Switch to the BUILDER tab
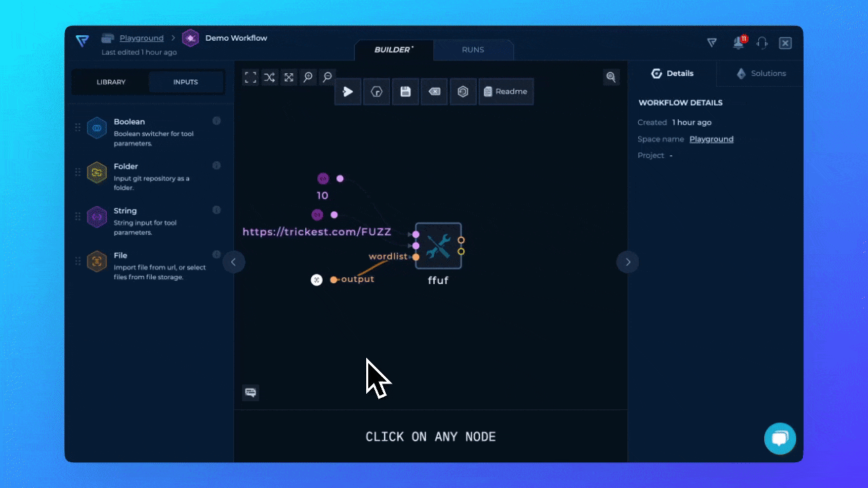Screen dimensions: 868x488 coord(394,49)
